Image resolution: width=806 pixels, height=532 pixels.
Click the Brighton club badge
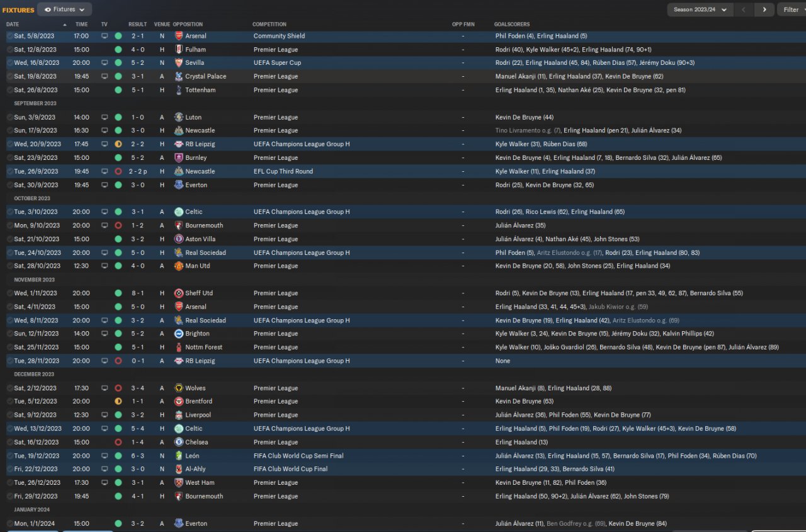click(x=179, y=334)
